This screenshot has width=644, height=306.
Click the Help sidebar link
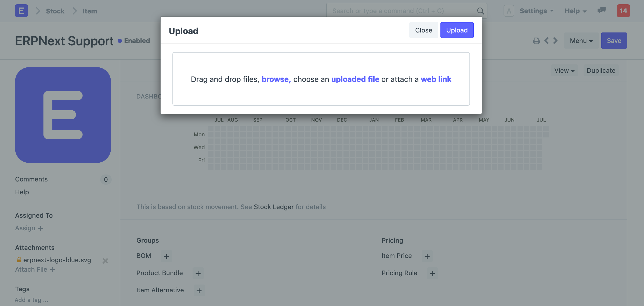pyautogui.click(x=22, y=192)
